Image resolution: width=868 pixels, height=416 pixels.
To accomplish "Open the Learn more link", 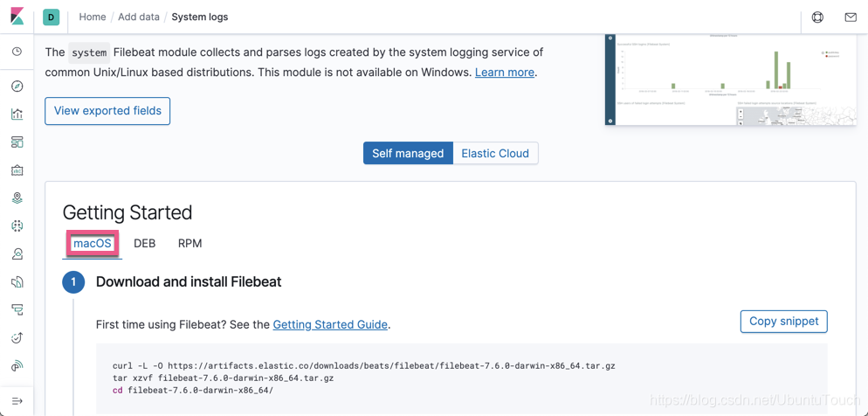I will (x=505, y=73).
